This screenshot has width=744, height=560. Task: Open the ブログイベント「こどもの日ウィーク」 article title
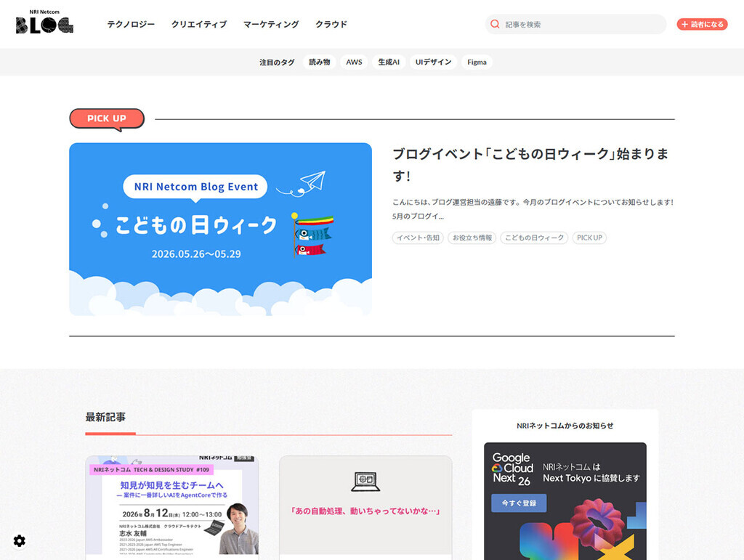[530, 165]
